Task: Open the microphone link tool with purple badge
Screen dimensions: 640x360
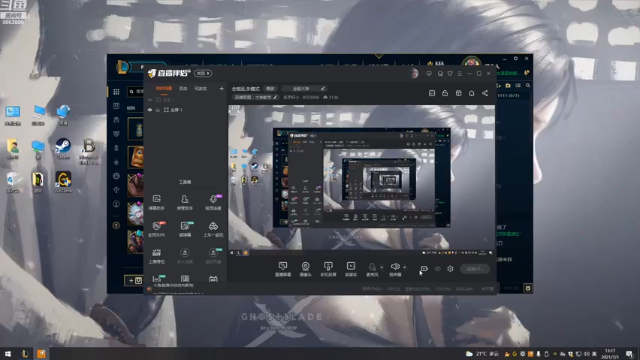Action: click(x=213, y=202)
